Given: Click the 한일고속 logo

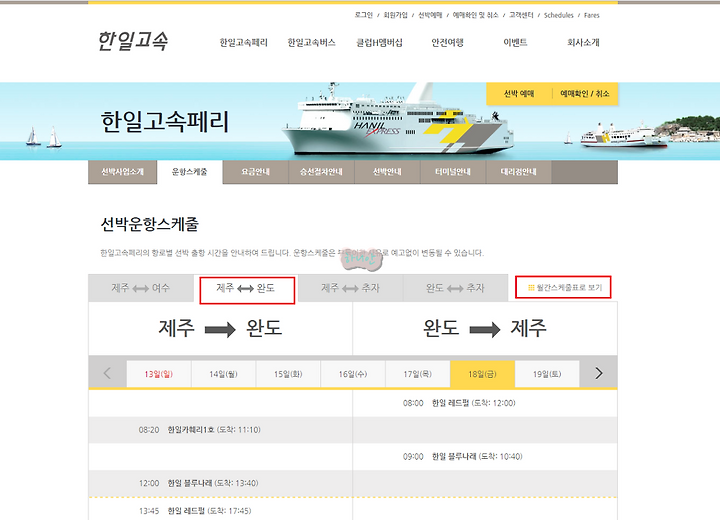Looking at the screenshot, I should tap(133, 41).
